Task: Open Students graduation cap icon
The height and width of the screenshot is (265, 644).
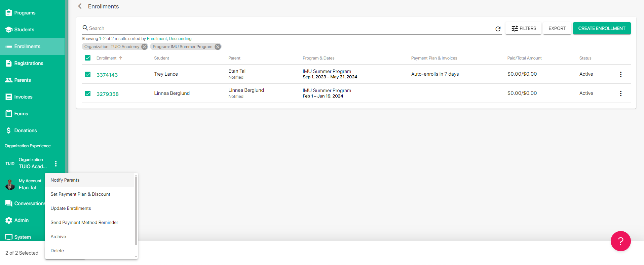Action: pyautogui.click(x=9, y=30)
